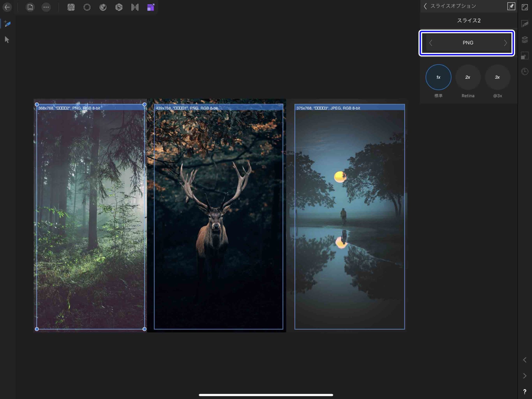Go back using スライスオプション back chevron

tap(425, 6)
